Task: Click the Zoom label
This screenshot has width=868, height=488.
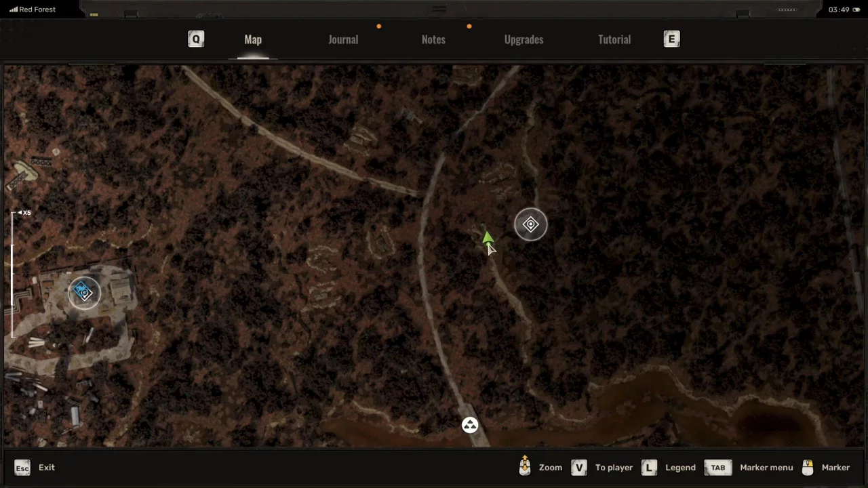Action: click(x=550, y=468)
